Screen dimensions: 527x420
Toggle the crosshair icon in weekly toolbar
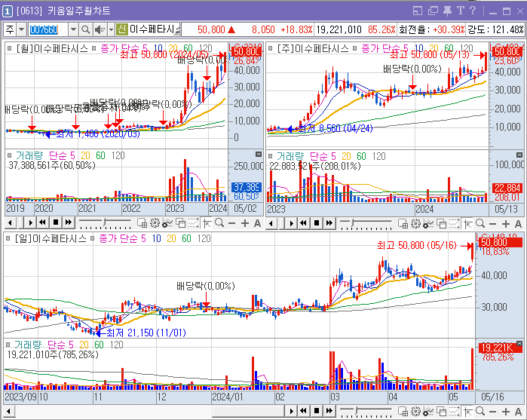pyautogui.click(x=468, y=223)
